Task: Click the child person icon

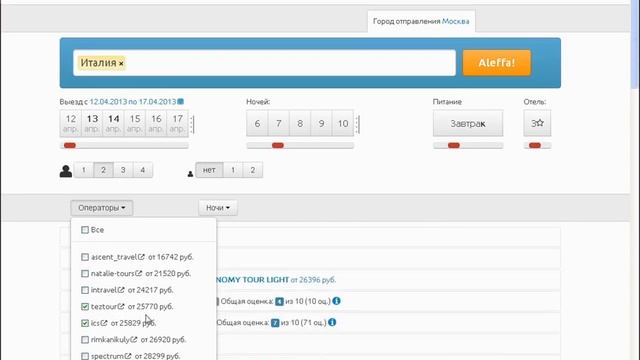Action: click(190, 174)
